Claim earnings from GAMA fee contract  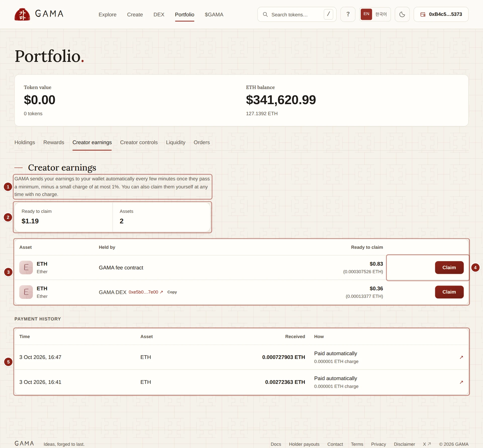pyautogui.click(x=449, y=267)
